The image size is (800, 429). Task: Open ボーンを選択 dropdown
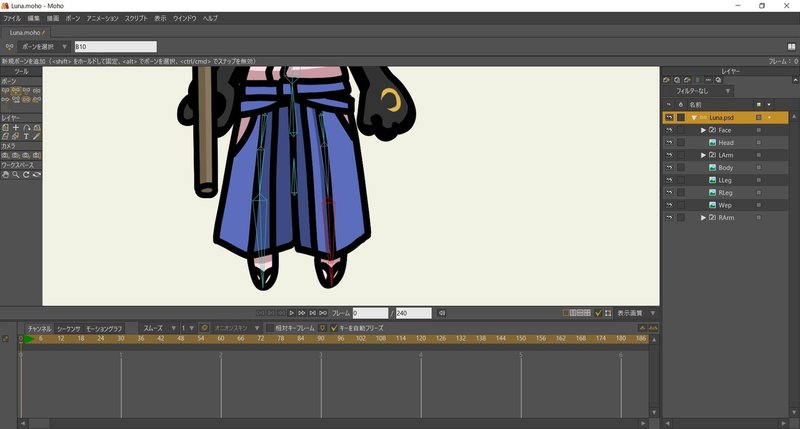[44, 46]
